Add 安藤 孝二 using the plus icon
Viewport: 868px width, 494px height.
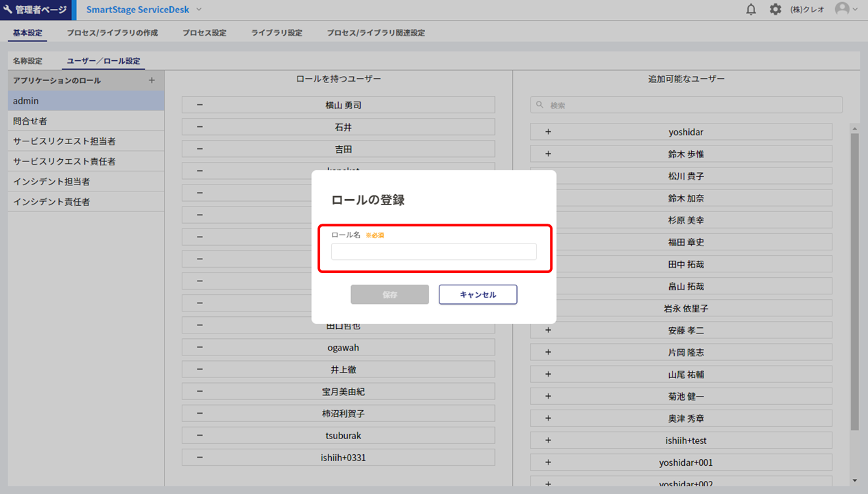point(548,330)
